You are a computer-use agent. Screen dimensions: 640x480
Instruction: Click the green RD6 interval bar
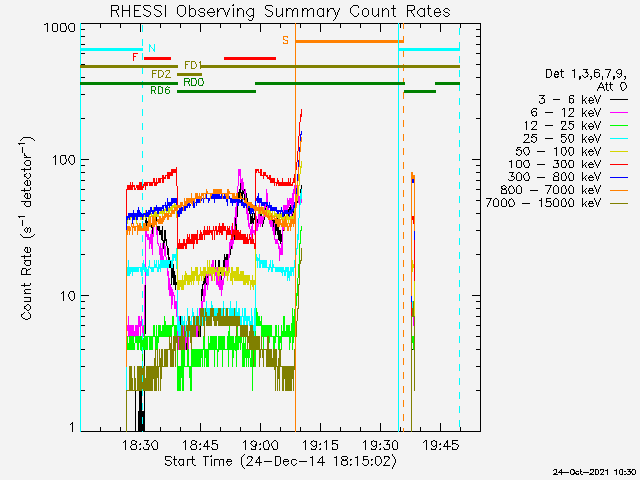click(216, 91)
